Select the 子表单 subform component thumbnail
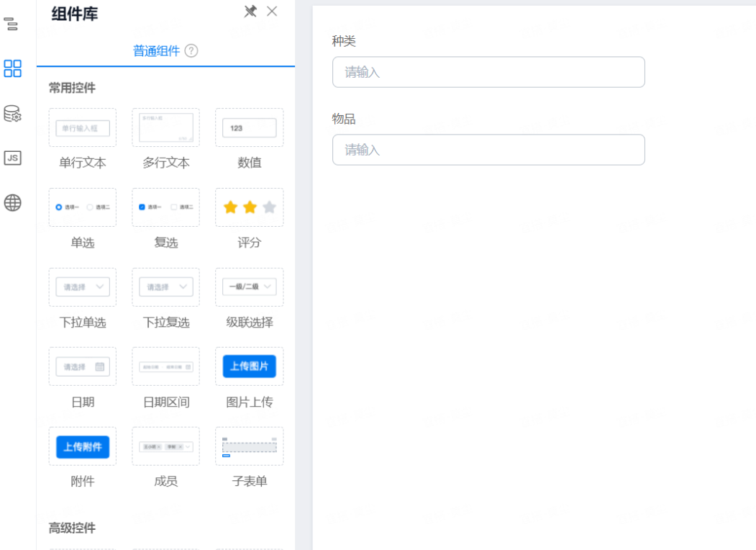The image size is (756, 550). pyautogui.click(x=250, y=446)
